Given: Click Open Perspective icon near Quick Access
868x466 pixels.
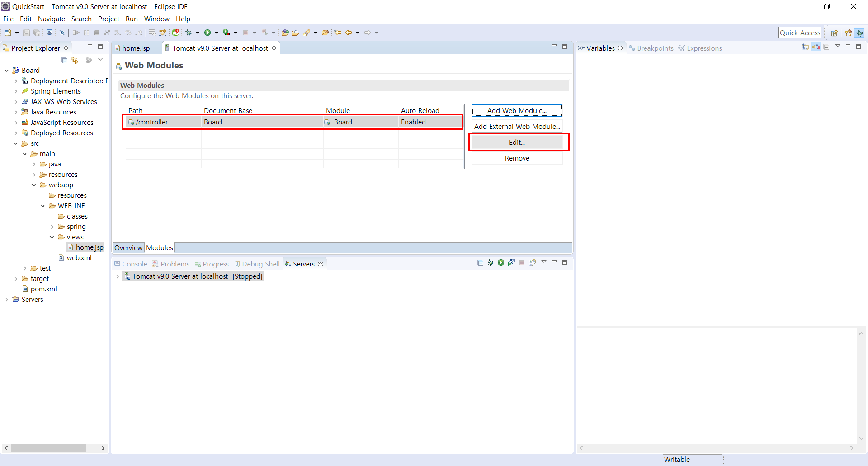Looking at the screenshot, I should (835, 33).
